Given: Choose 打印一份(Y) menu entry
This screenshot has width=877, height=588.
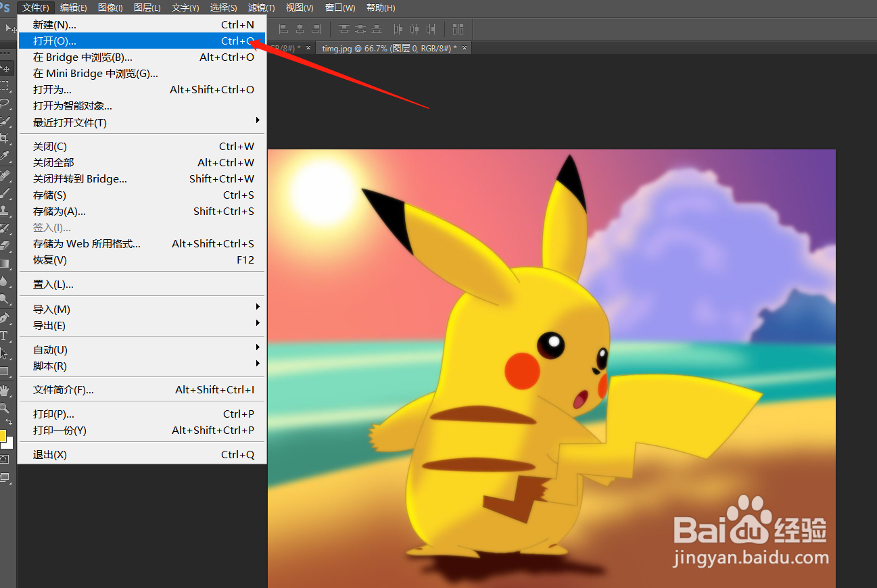Looking at the screenshot, I should click(x=143, y=430).
